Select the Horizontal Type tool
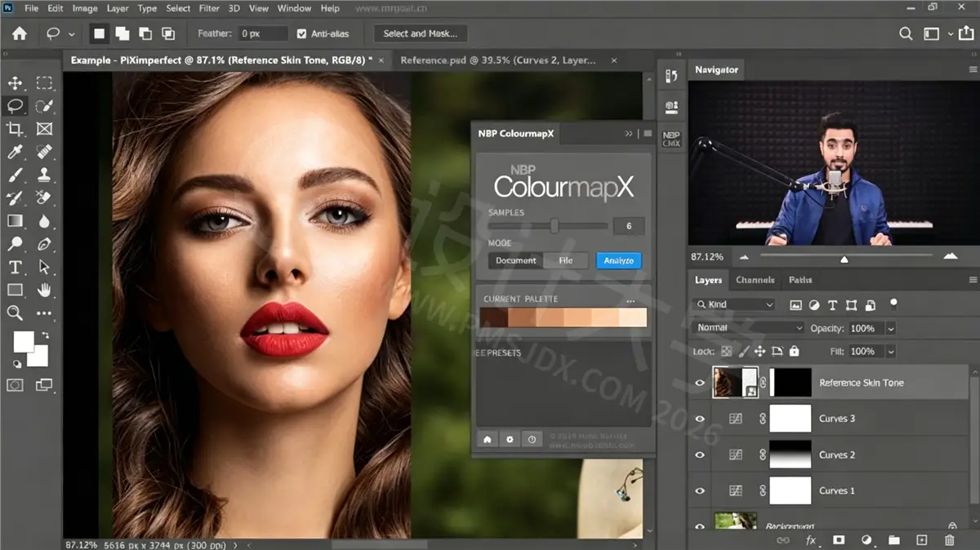This screenshot has width=980, height=550. [15, 267]
